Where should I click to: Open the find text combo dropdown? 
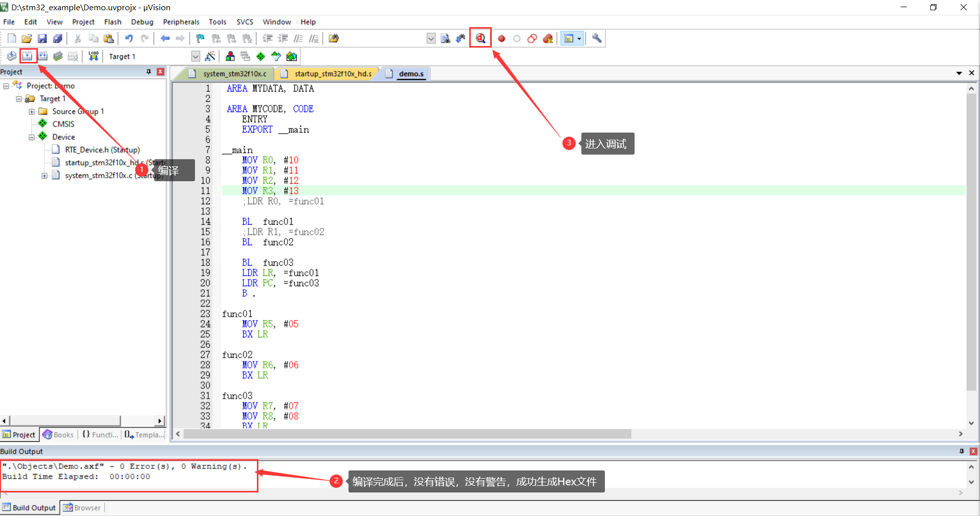point(431,38)
